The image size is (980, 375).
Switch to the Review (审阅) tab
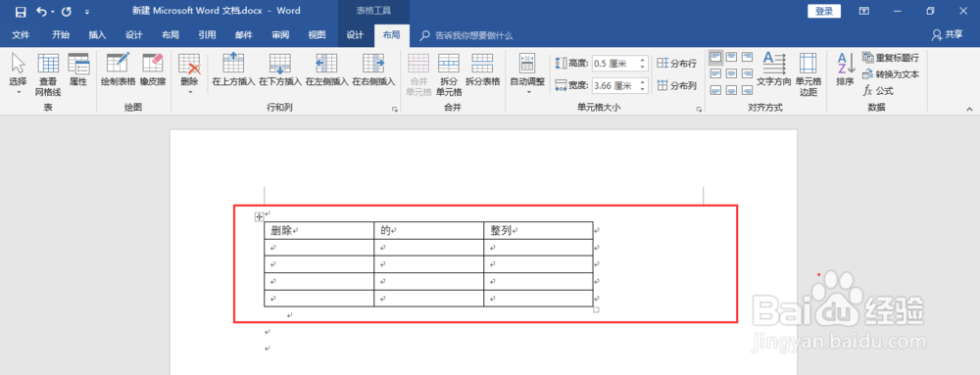tap(280, 35)
